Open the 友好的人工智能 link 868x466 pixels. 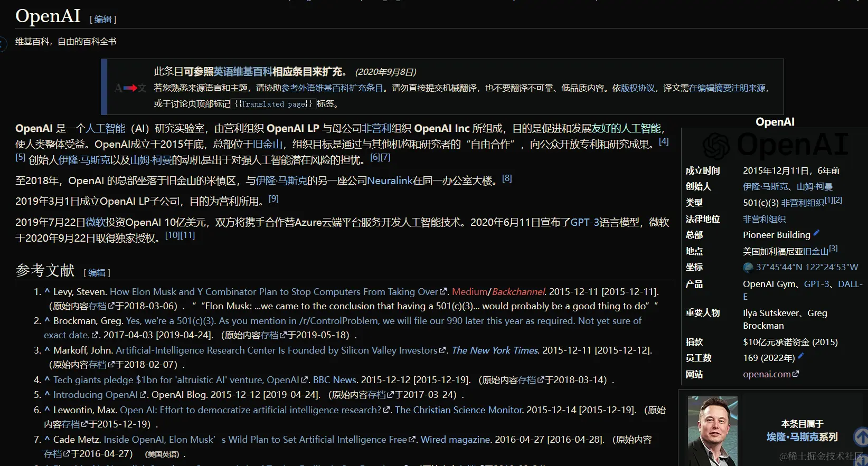tap(626, 128)
